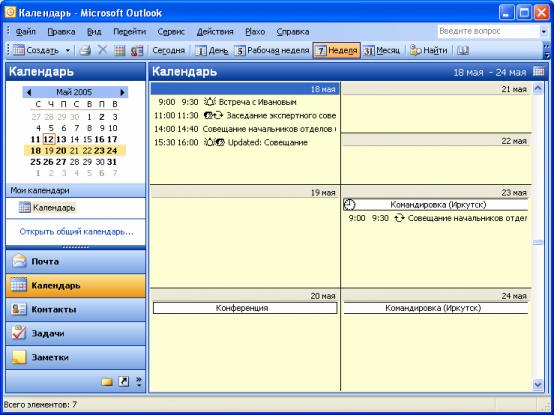Image resolution: width=554 pixels, height=415 pixels.
Task: Open the Folder List icon in navigation pane
Action: 107,382
